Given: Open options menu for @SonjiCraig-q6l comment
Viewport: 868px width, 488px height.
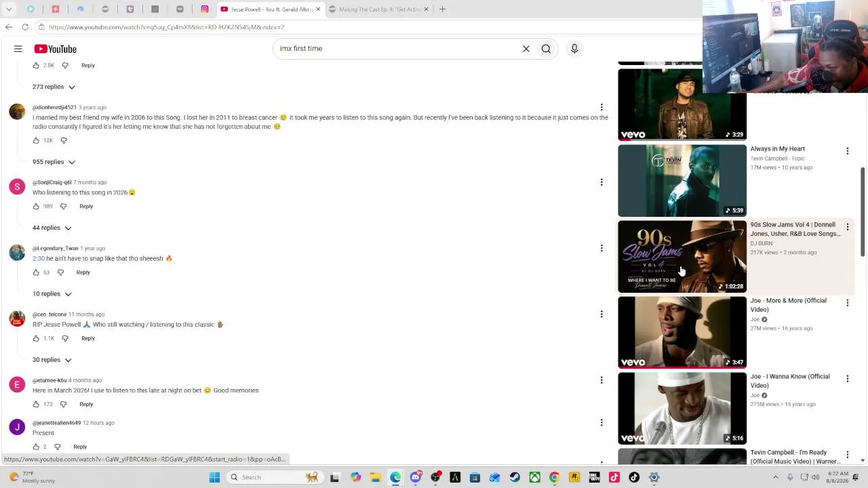Looking at the screenshot, I should point(601,182).
